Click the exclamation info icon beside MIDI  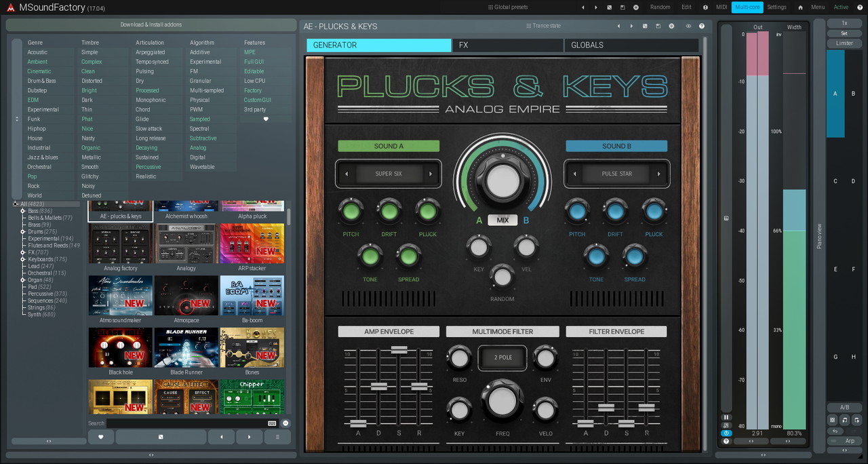705,7
